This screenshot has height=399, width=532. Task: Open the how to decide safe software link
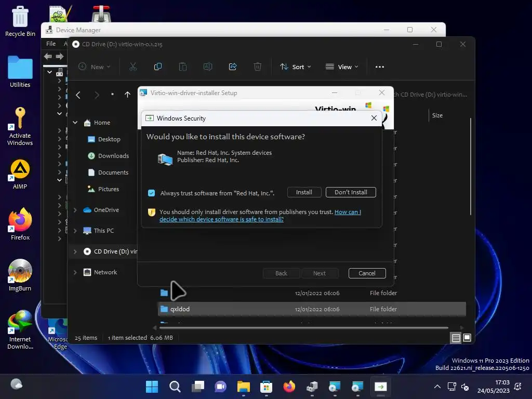(260, 216)
